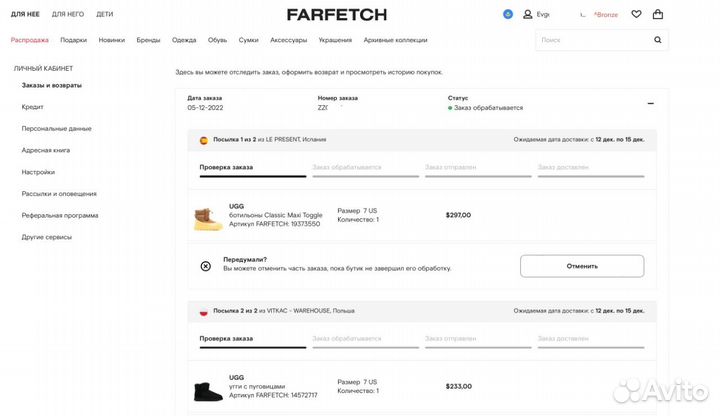The width and height of the screenshot is (720, 416).
Task: Click the user account profile icon
Action: [x=528, y=15]
